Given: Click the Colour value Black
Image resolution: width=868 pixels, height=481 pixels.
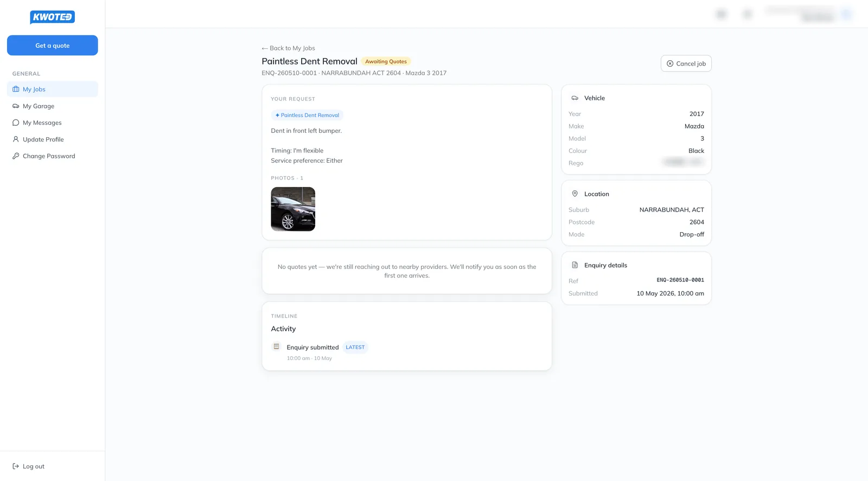Looking at the screenshot, I should pyautogui.click(x=697, y=151).
